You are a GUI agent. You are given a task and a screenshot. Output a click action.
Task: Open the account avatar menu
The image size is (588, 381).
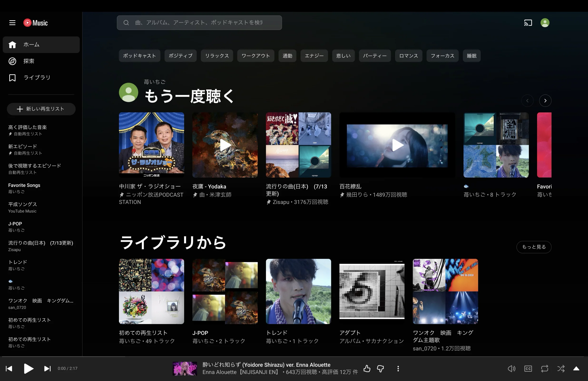coord(545,23)
